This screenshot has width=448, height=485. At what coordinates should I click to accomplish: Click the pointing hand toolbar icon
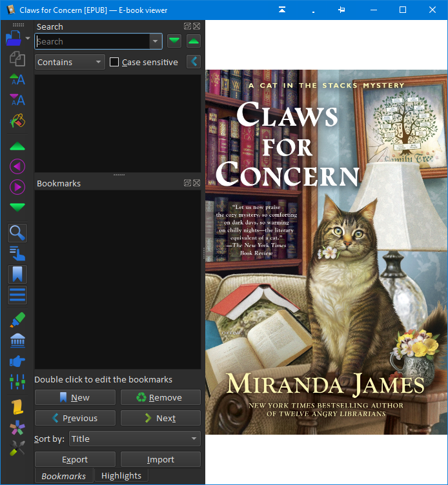17,361
